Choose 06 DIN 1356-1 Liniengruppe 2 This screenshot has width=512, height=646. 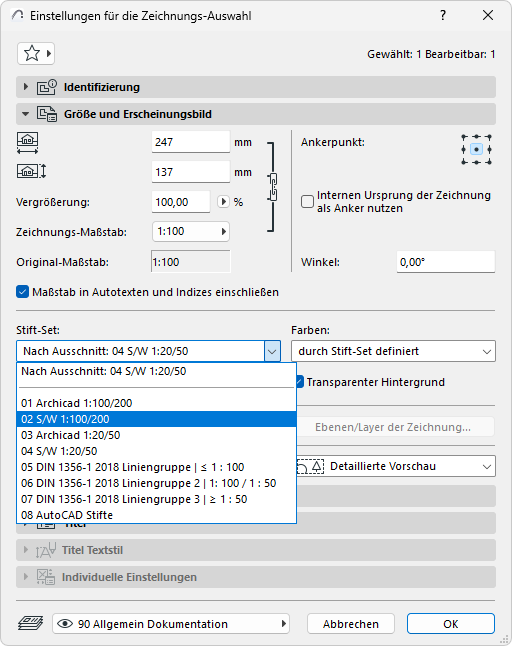click(157, 483)
